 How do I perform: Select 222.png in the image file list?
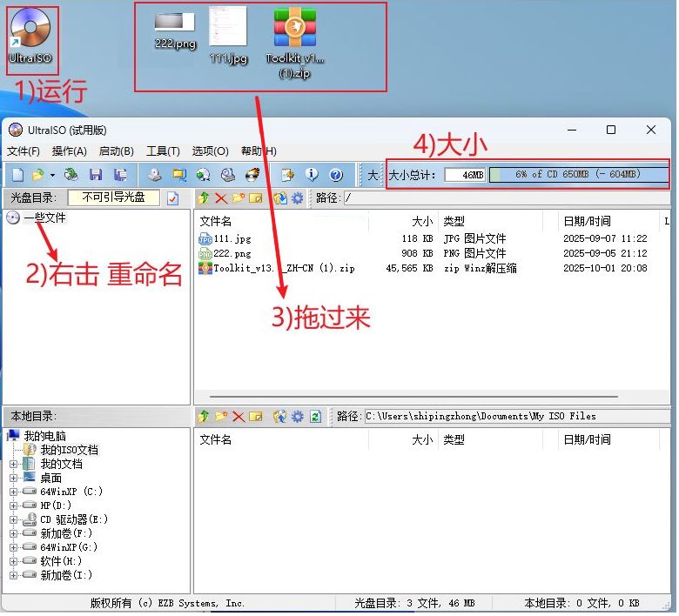pyautogui.click(x=231, y=254)
